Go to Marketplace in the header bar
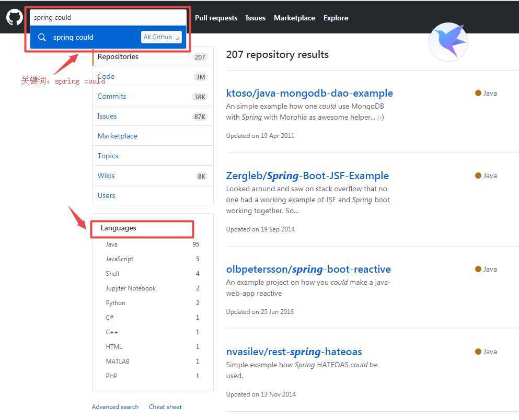Viewport: 519px width, 420px height. coord(294,18)
